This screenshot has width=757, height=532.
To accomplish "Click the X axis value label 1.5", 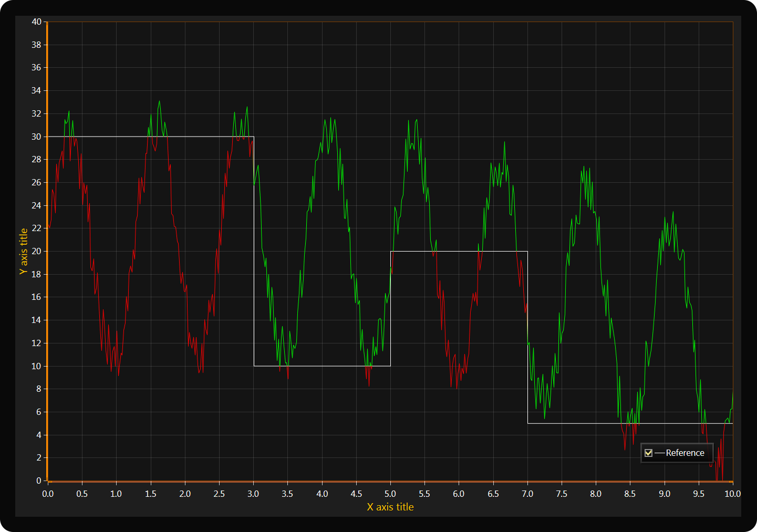I will (151, 494).
